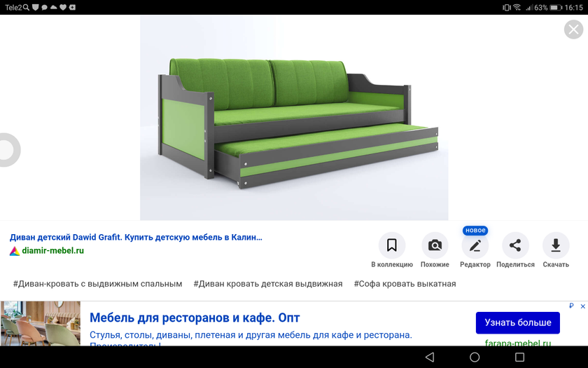This screenshot has width=588, height=368.
Task: Close the image viewer with X button
Action: pos(573,29)
